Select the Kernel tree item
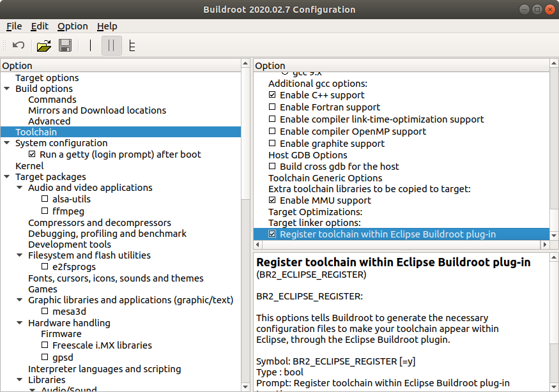Image resolution: width=559 pixels, height=392 pixels. click(x=29, y=166)
